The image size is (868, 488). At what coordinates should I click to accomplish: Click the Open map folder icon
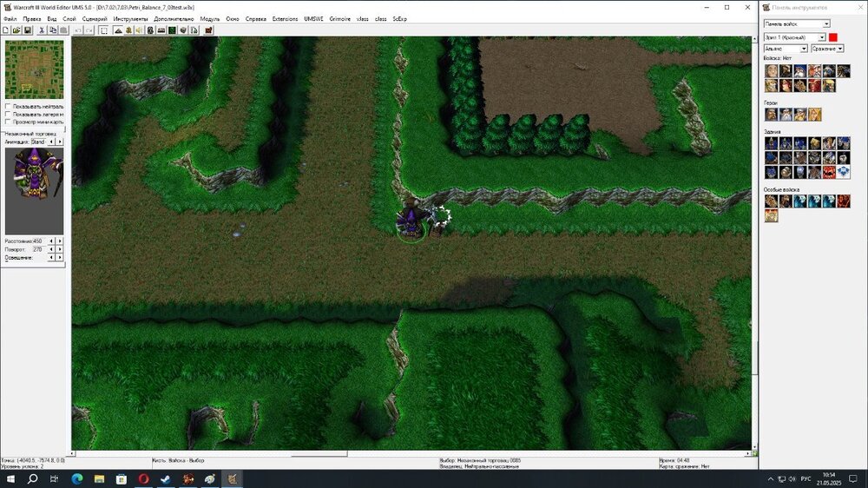[16, 30]
